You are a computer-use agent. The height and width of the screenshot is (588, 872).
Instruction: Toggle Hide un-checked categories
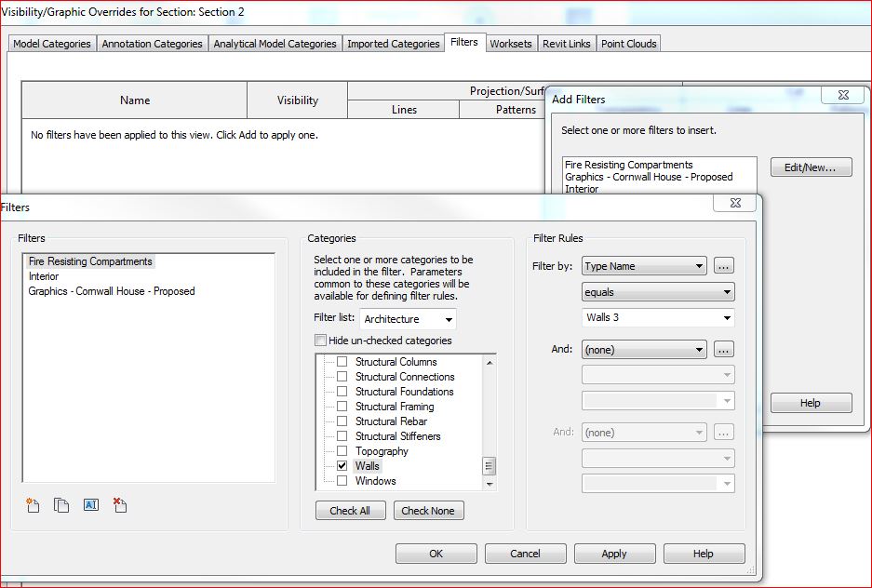point(319,339)
